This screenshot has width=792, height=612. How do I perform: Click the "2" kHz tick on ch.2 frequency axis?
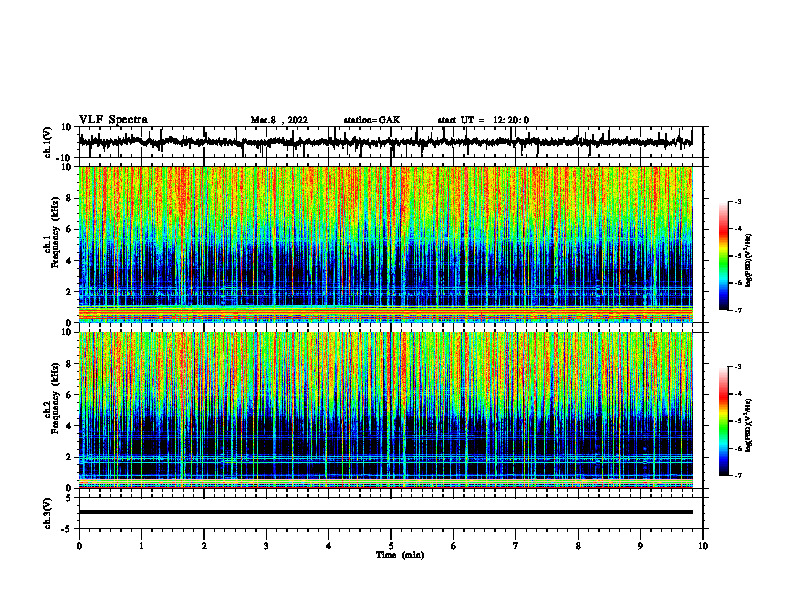coord(70,457)
